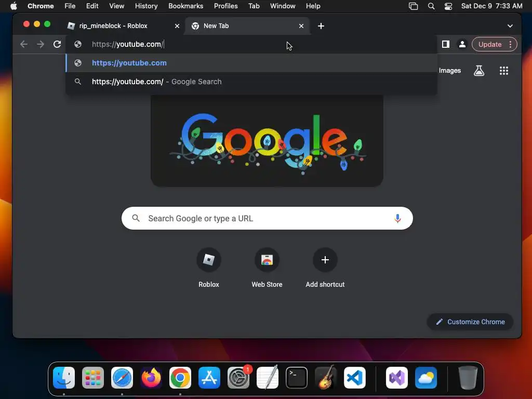Open System Settings in the Dock
This screenshot has width=532, height=399.
tap(238, 378)
